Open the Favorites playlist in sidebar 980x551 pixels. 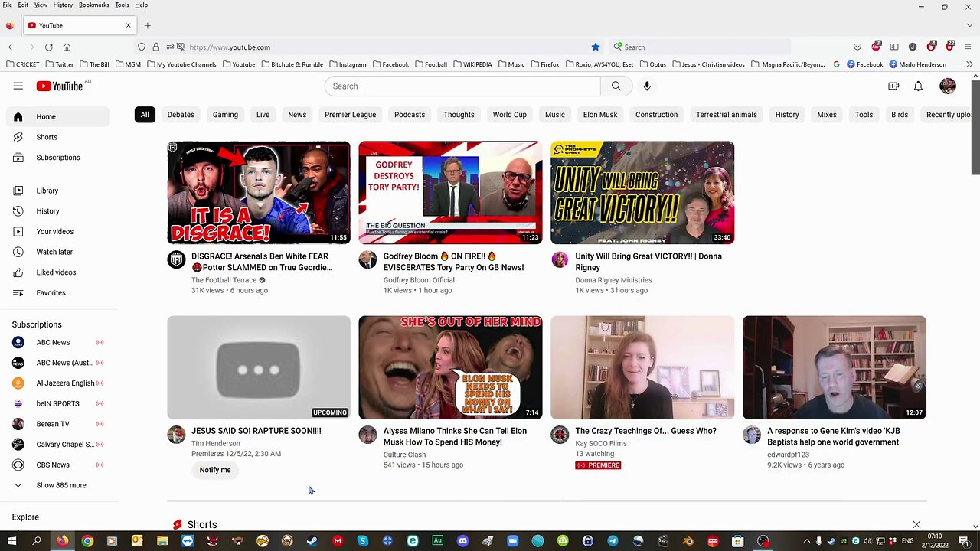pos(58,293)
